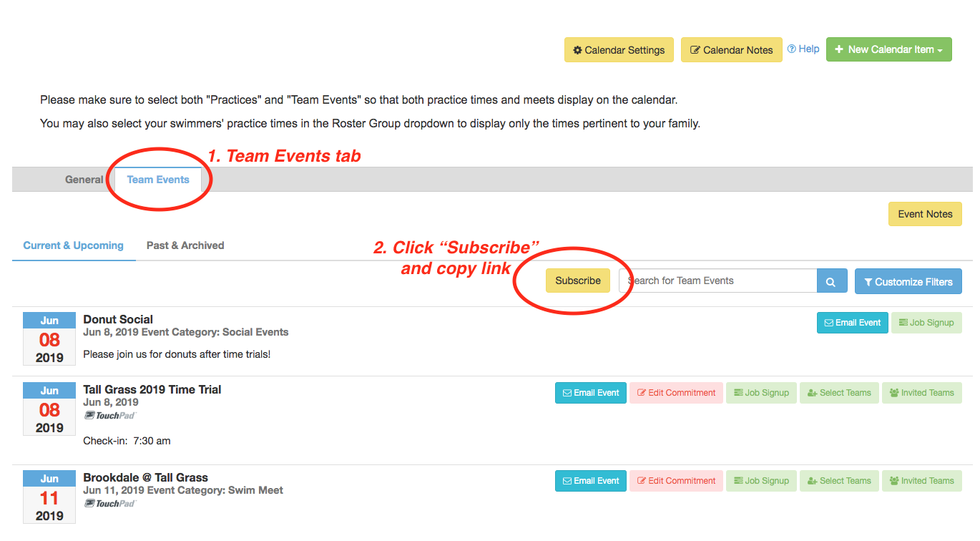980x541 pixels.
Task: Select the Team Events tab
Action: [x=158, y=180]
